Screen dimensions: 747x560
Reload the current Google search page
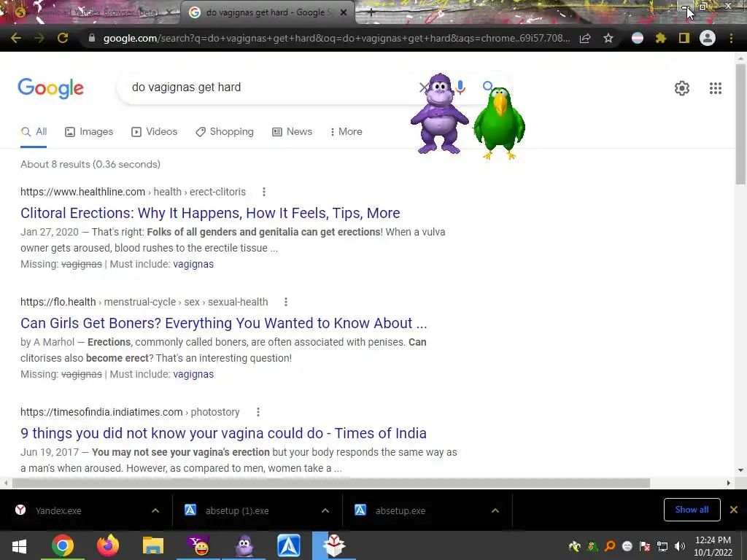(63, 38)
